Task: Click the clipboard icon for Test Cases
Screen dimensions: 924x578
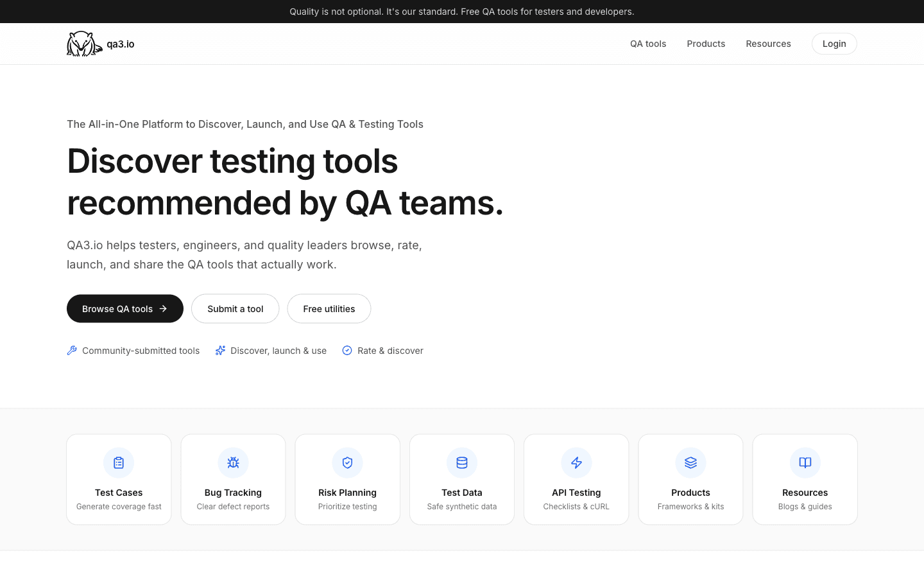Action: pos(119,462)
